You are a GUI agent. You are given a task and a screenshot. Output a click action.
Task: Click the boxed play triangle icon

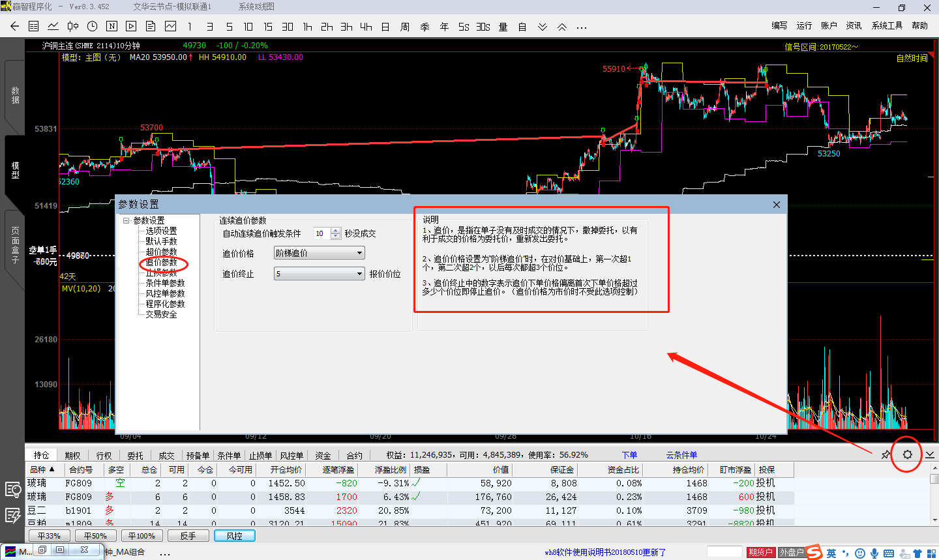click(131, 27)
